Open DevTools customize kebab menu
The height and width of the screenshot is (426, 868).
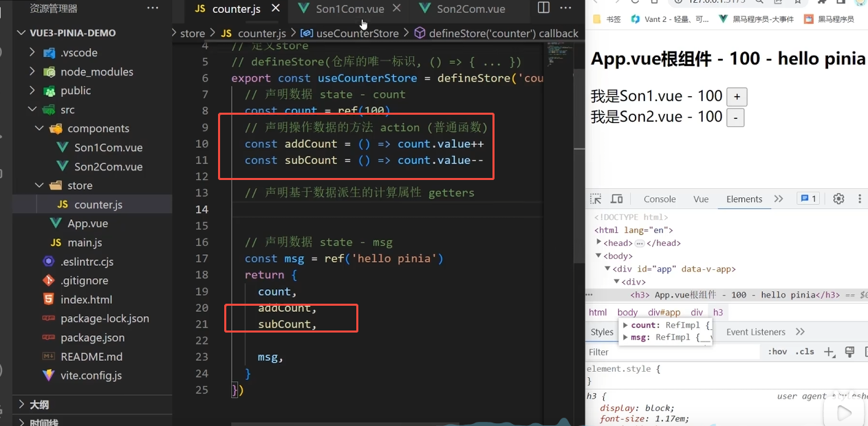click(860, 199)
